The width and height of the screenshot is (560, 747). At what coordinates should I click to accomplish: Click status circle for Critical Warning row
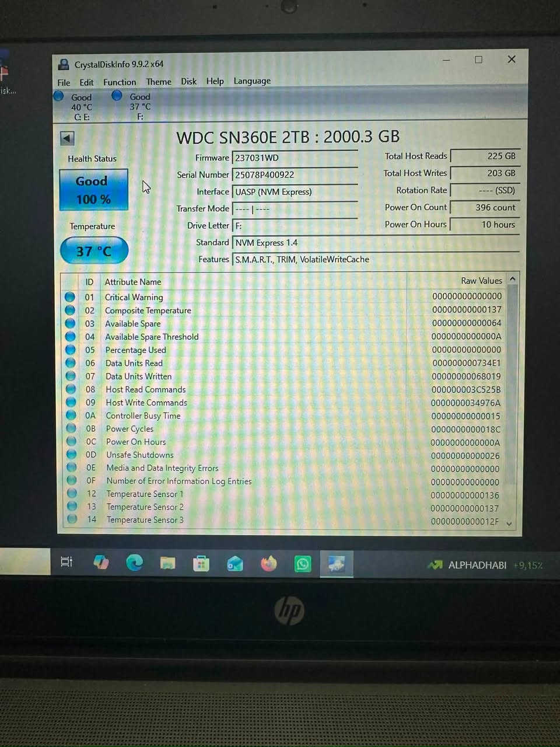tap(70, 297)
